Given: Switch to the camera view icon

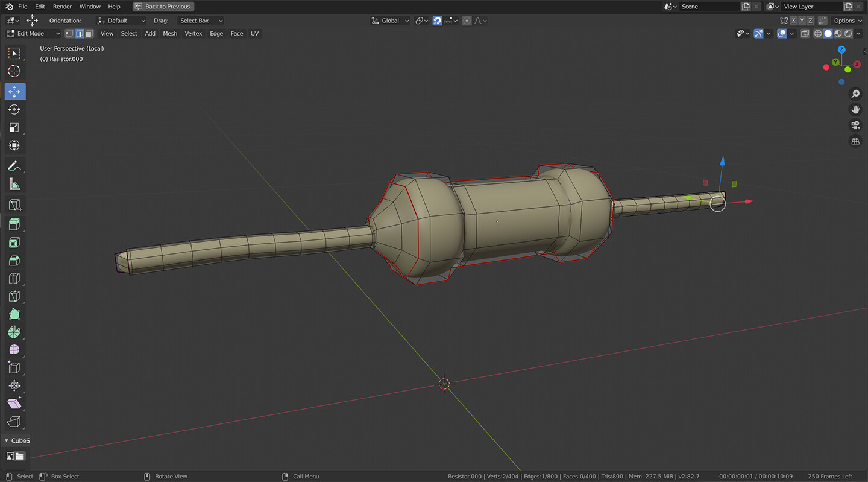Looking at the screenshot, I should coord(855,125).
